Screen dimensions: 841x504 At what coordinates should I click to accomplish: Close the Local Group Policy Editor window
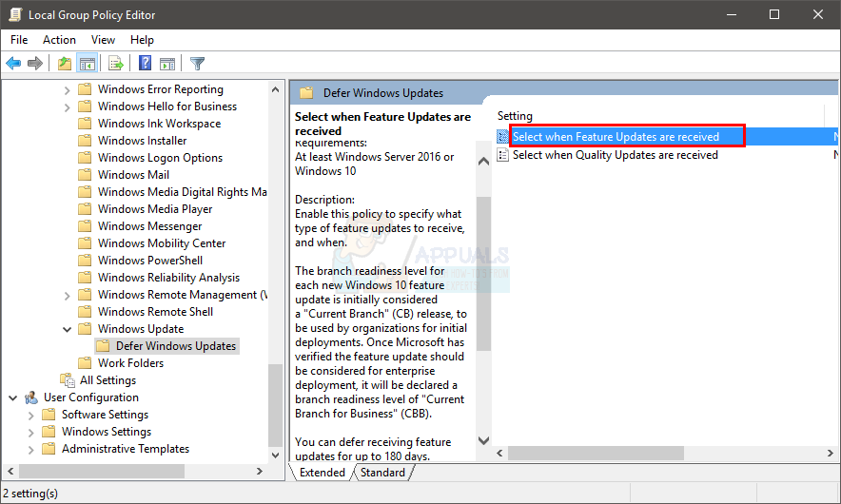[817, 14]
